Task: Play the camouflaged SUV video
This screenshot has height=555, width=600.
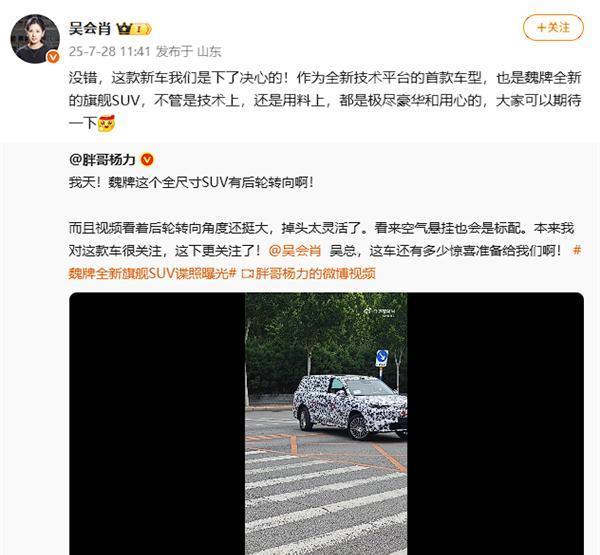Action: [x=326, y=424]
